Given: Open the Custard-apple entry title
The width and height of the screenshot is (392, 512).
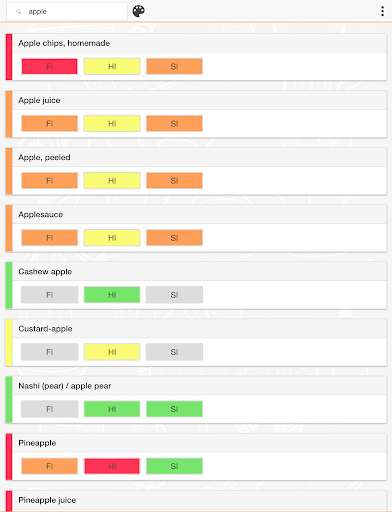Looking at the screenshot, I should click(45, 329).
